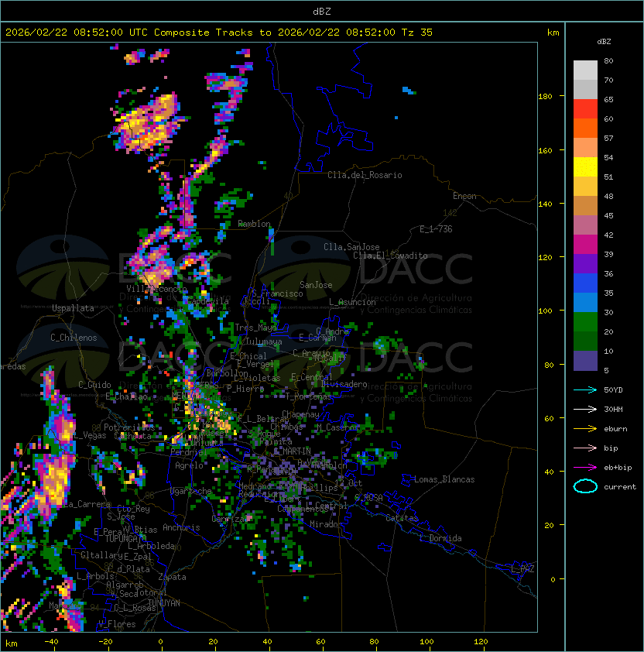Select the yellow 51-54 dBZ swatch
The height and width of the screenshot is (652, 644).
coord(585,167)
